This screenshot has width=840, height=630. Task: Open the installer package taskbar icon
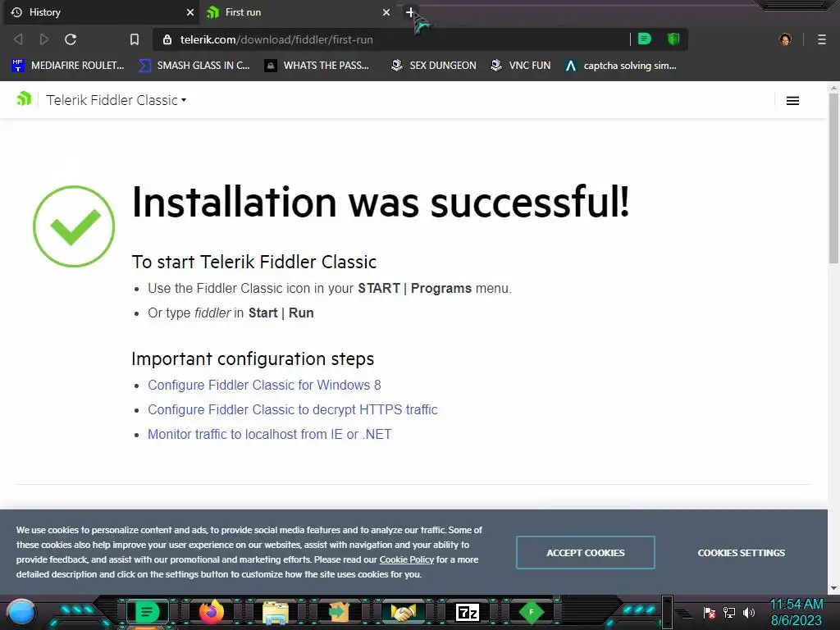339,612
